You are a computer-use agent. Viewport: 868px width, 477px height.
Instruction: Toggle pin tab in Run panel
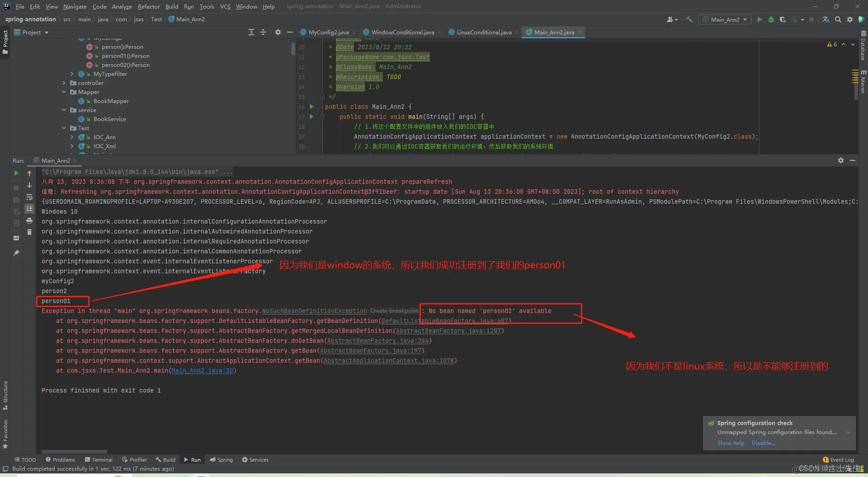click(x=16, y=253)
